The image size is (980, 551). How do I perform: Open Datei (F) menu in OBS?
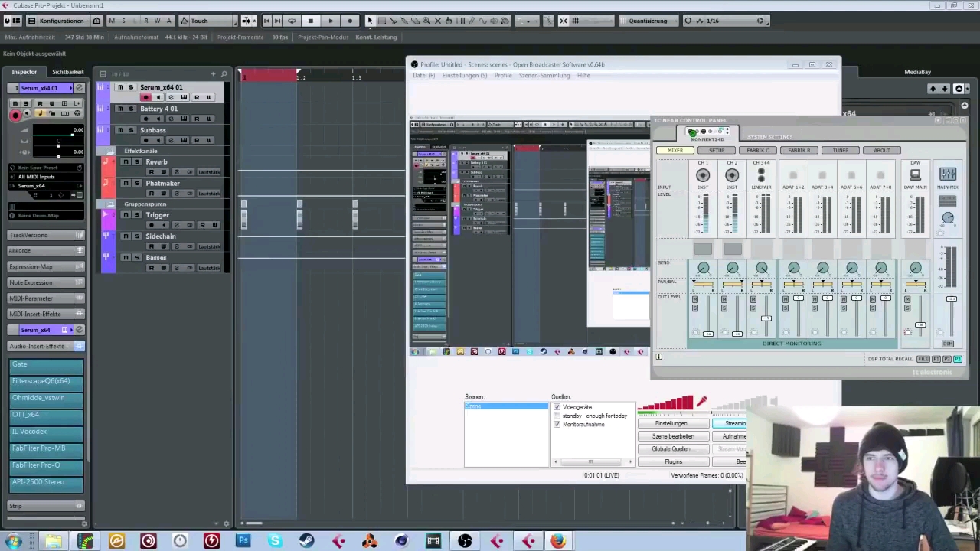(x=424, y=76)
